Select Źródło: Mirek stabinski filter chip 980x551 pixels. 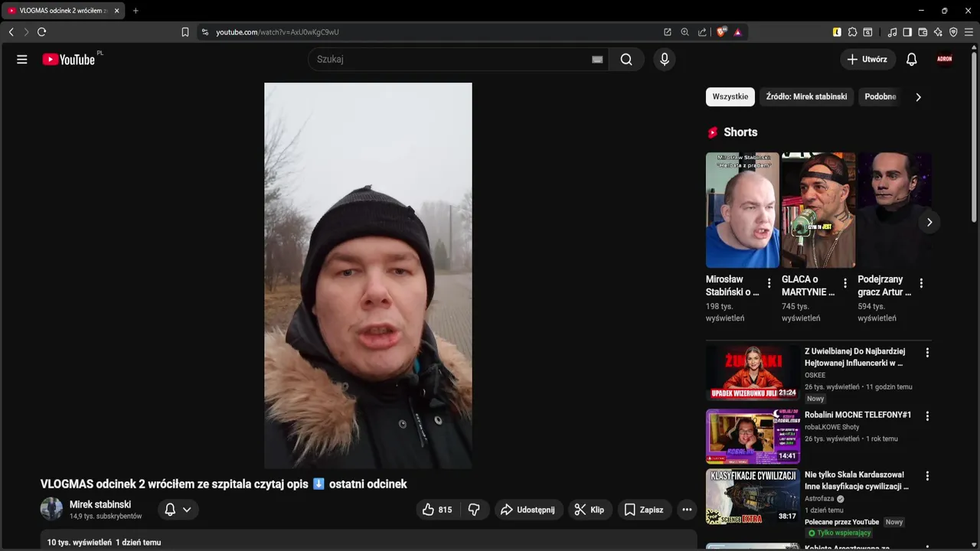806,97
